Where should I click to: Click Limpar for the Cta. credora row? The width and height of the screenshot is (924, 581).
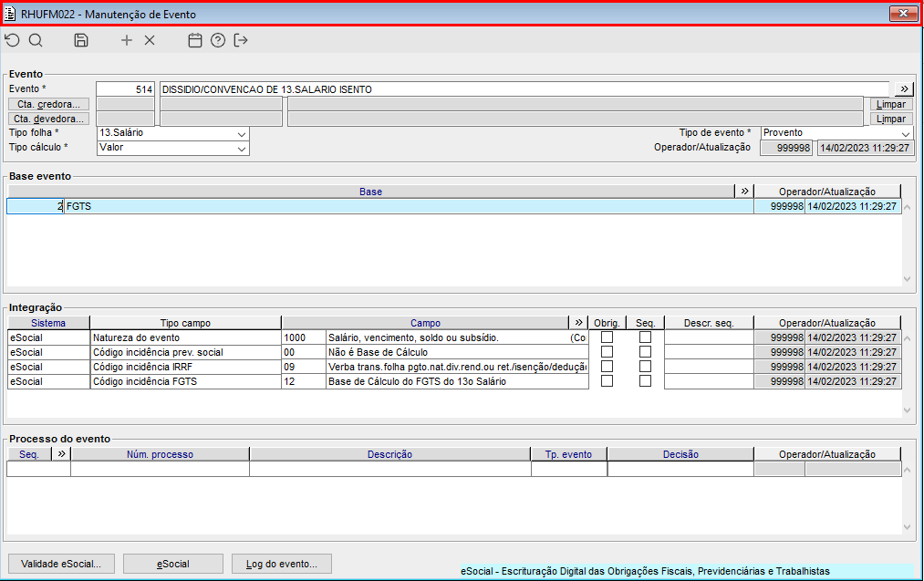click(x=891, y=104)
